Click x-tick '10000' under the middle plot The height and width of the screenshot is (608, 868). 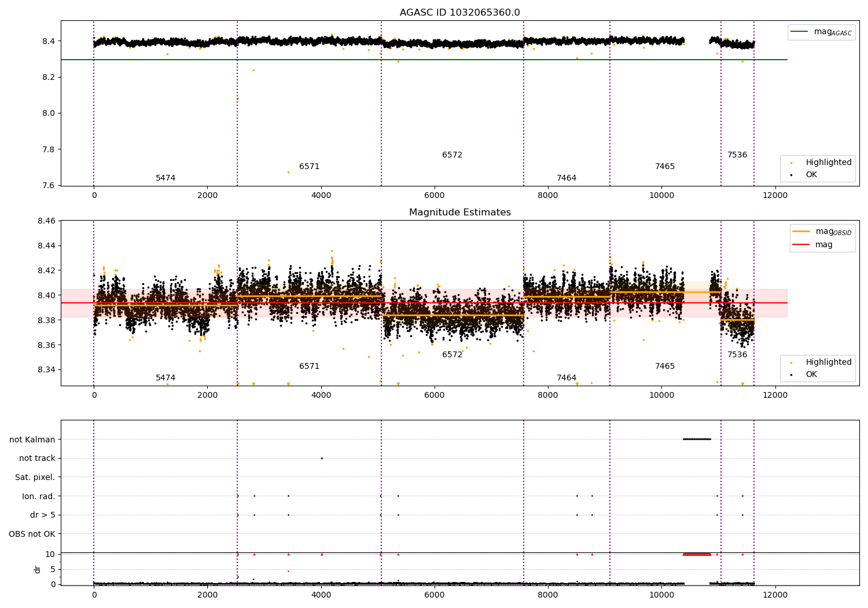coord(661,395)
